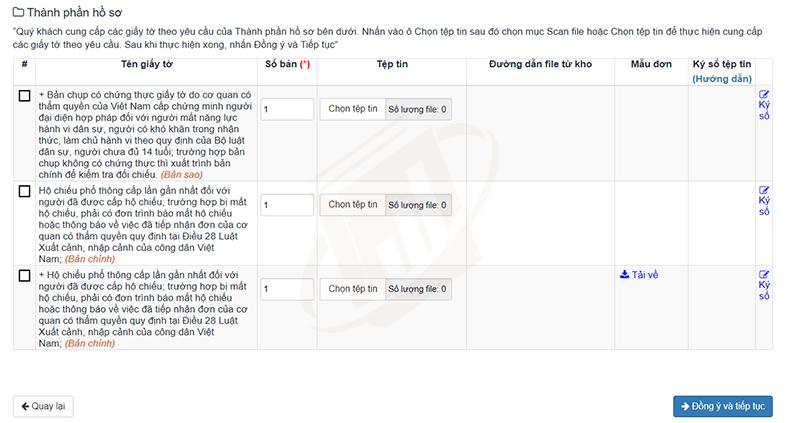Image resolution: width=790 pixels, height=423 pixels.
Task: Open Chọn tệp tin in second row
Action: tap(353, 204)
